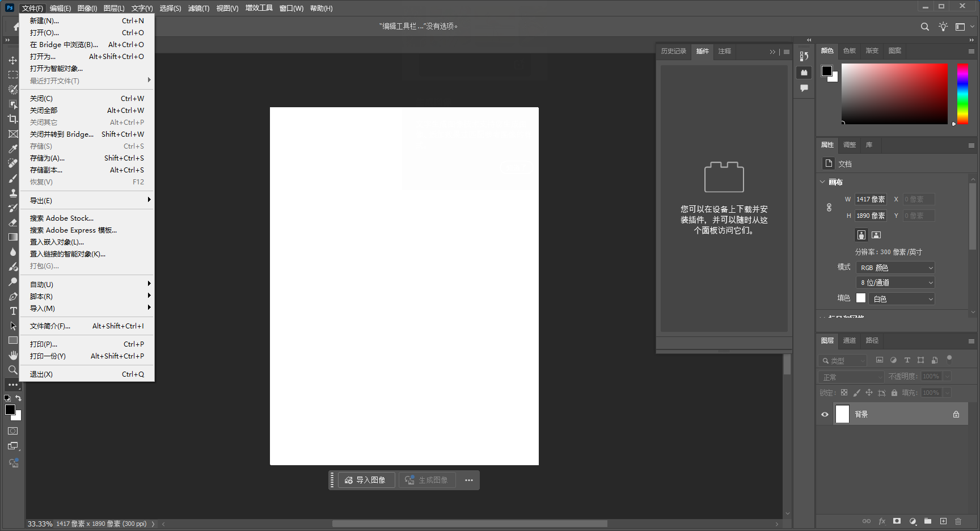Image resolution: width=980 pixels, height=531 pixels.
Task: Select the Crop tool
Action: (12, 119)
